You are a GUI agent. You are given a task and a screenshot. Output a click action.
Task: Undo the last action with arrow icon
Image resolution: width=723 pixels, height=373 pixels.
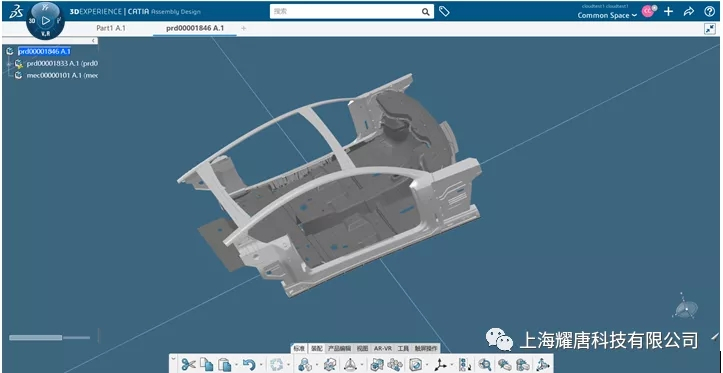pyautogui.click(x=249, y=364)
